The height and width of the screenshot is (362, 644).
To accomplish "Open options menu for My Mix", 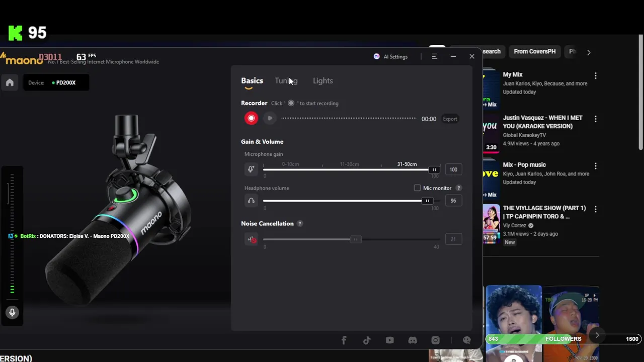I will 596,75.
